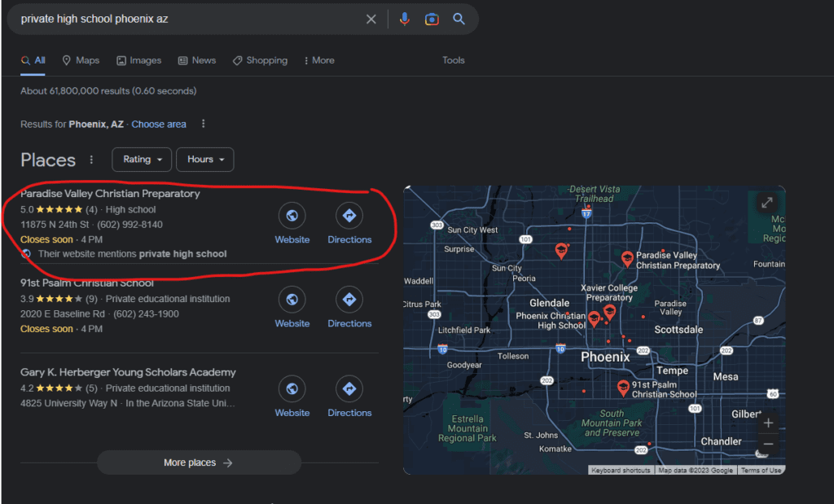Open the Tools options
This screenshot has height=504, width=834.
tap(454, 60)
